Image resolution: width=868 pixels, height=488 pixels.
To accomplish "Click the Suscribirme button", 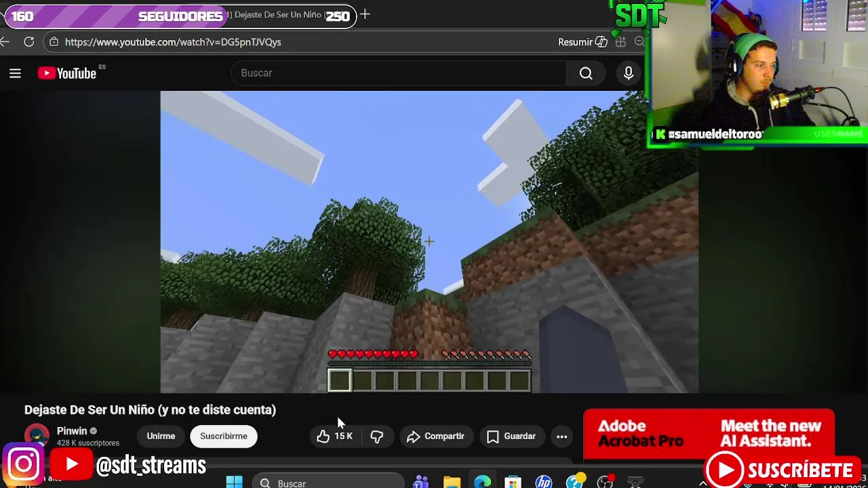I will pos(224,436).
